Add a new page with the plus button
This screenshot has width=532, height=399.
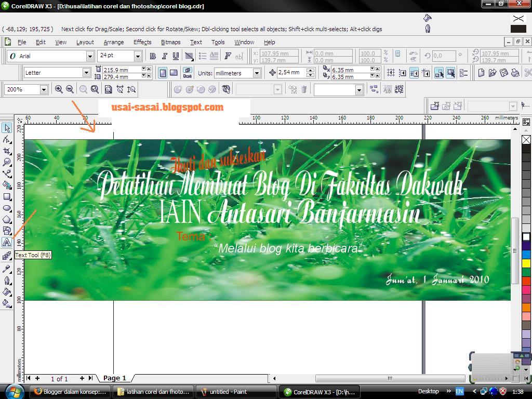click(x=82, y=378)
